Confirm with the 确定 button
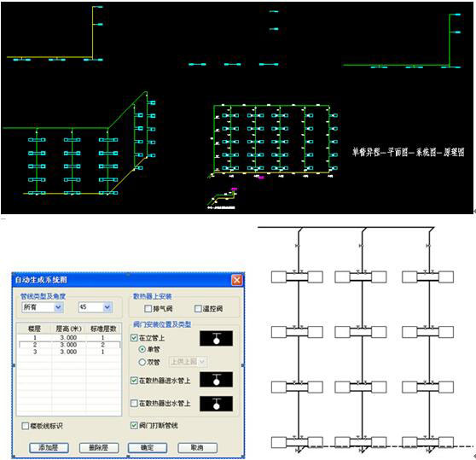 pyautogui.click(x=148, y=447)
